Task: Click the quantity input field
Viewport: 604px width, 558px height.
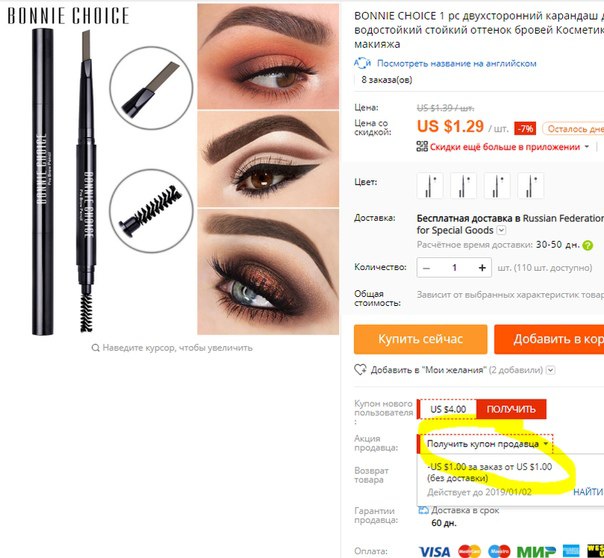Action: tap(454, 268)
